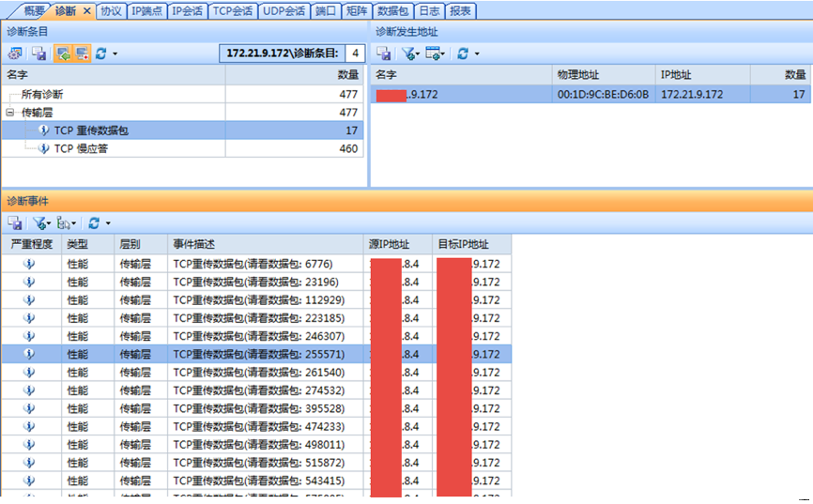Open diagnosis settings gear icon
Image resolution: width=813 pixels, height=504 pixels.
click(x=16, y=53)
